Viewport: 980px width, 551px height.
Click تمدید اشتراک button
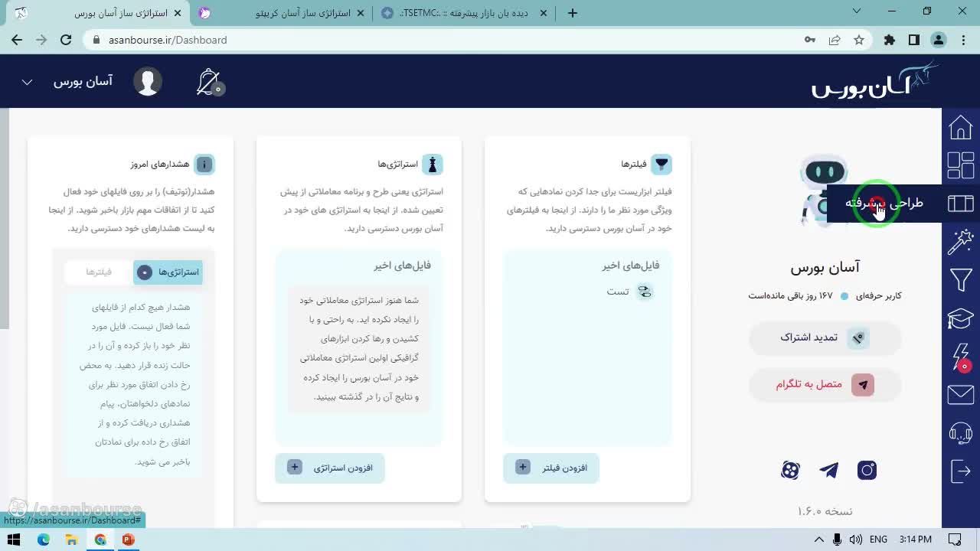tap(825, 337)
